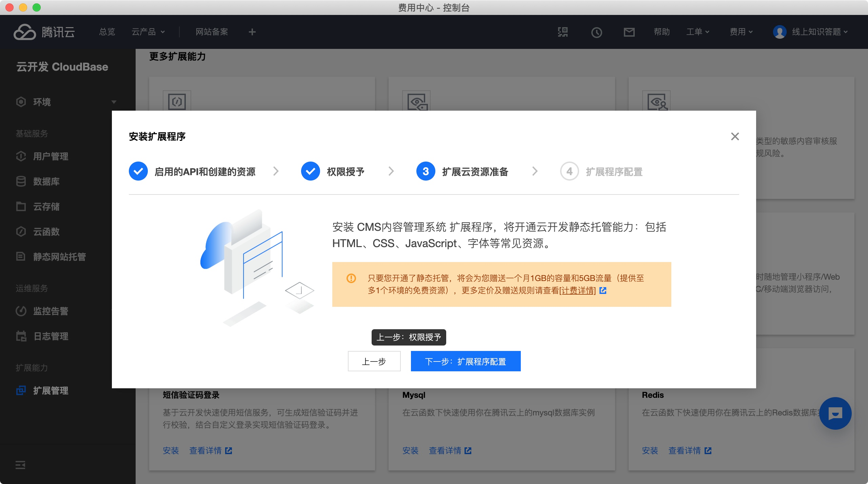Viewport: 868px width, 484px height.
Task: Click the floating chat support button
Action: tap(835, 413)
